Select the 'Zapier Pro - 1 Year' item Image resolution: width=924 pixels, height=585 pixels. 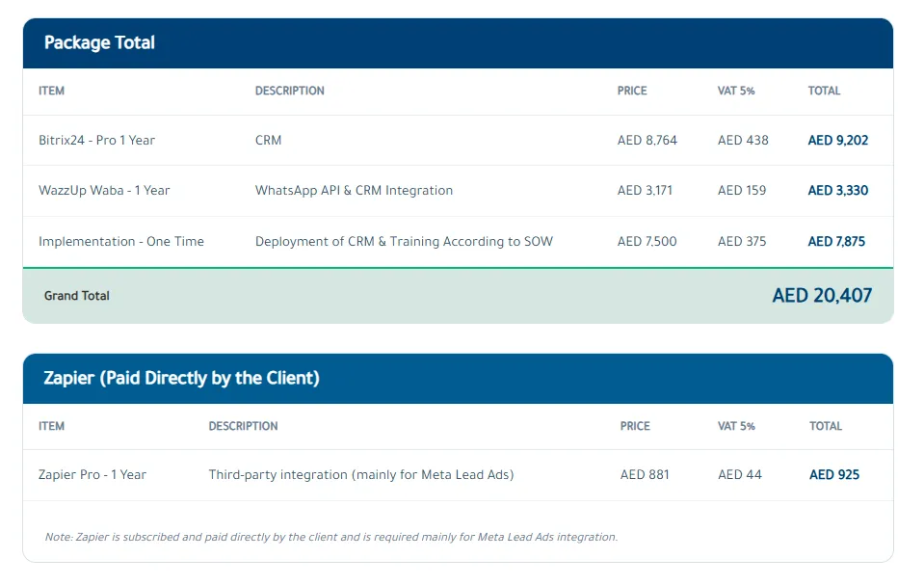point(92,475)
